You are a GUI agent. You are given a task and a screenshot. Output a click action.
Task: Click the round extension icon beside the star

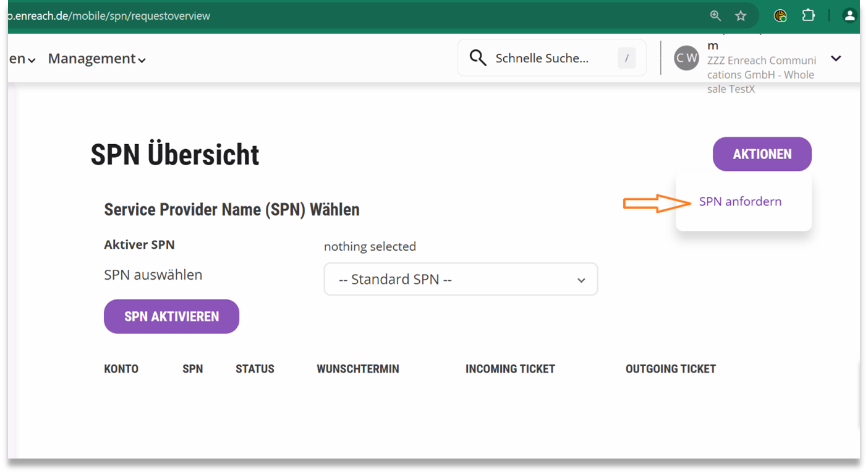[x=780, y=15]
